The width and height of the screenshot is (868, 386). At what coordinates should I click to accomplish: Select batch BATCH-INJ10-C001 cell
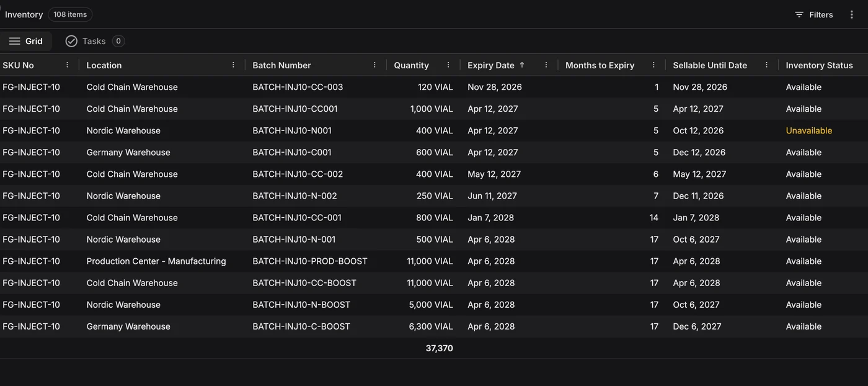pos(292,152)
